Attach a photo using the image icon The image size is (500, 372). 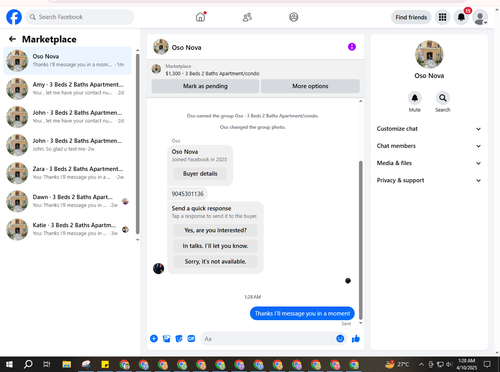pyautogui.click(x=166, y=339)
